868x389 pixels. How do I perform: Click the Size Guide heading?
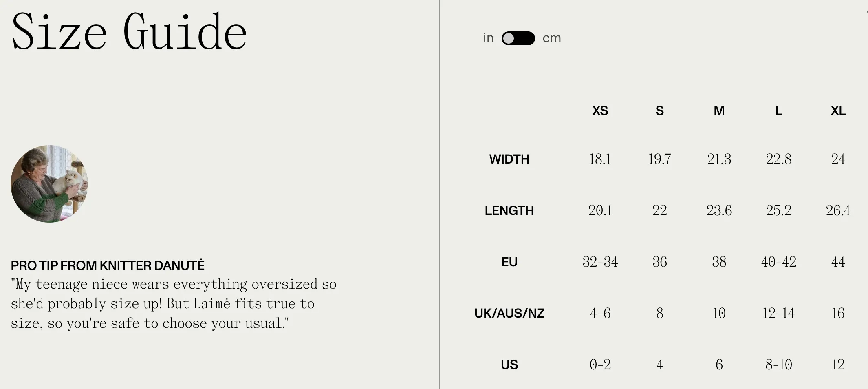129,31
